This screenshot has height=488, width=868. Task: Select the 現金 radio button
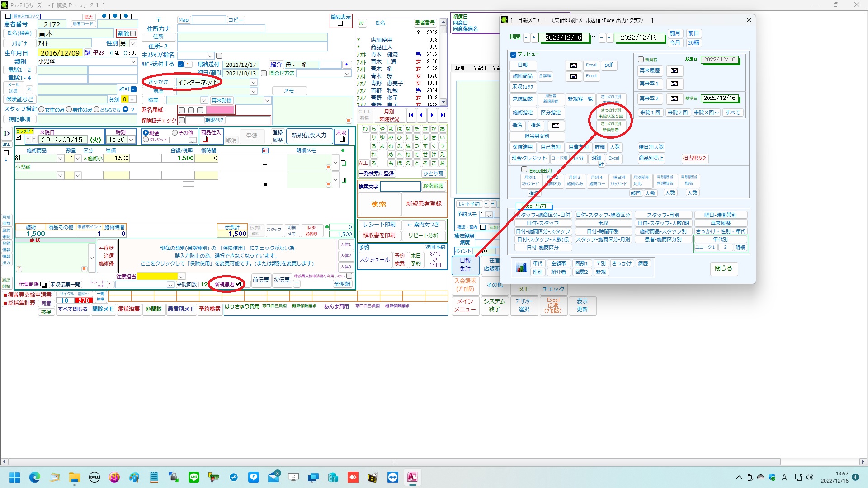(146, 133)
